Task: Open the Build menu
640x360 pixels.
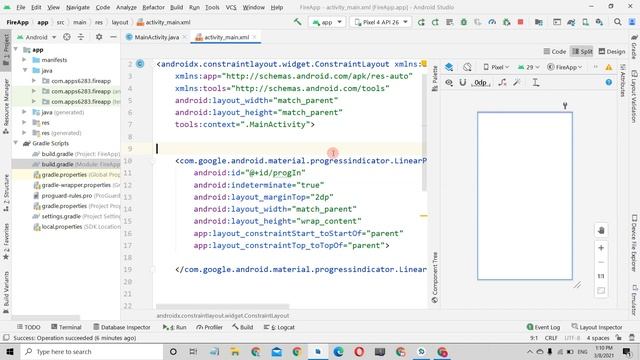Action: [176, 7]
